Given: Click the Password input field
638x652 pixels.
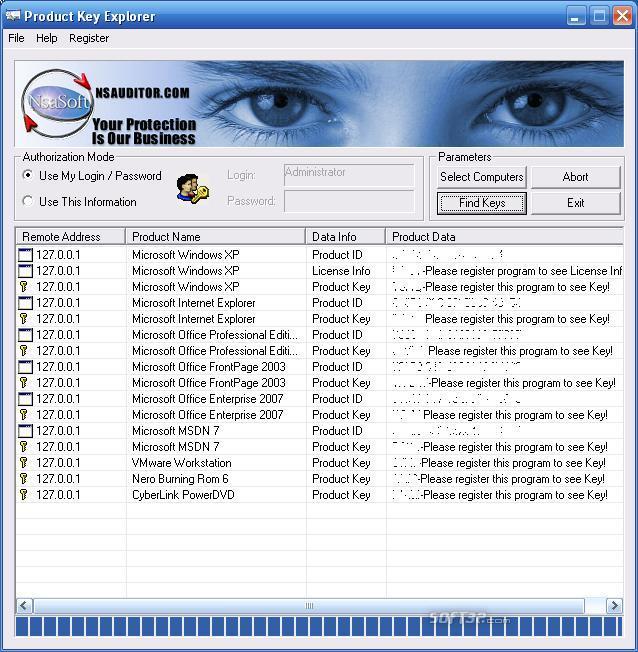Looking at the screenshot, I should [349, 201].
